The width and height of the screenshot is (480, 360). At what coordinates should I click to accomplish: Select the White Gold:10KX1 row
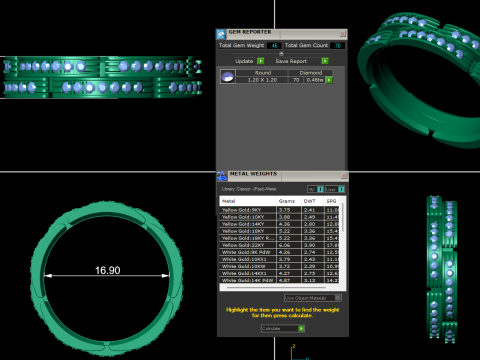[279, 259]
